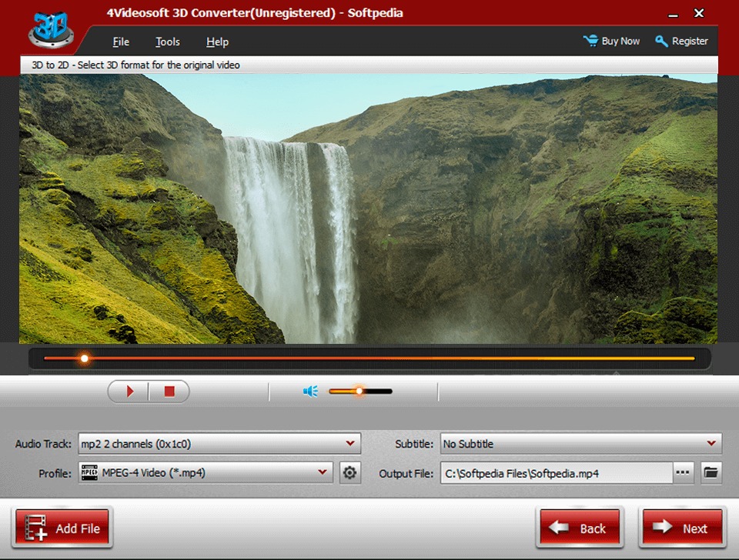739x560 pixels.
Task: Open profile settings gear icon
Action: (349, 472)
